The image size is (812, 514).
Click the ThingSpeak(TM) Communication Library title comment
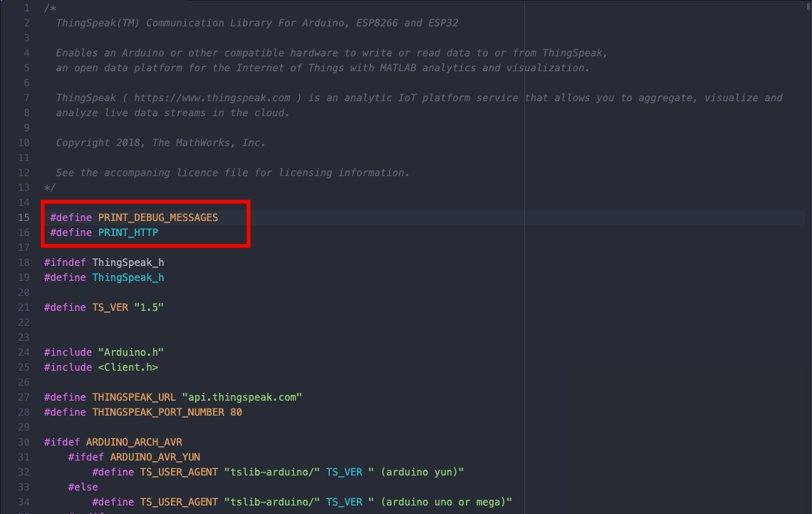coord(257,24)
